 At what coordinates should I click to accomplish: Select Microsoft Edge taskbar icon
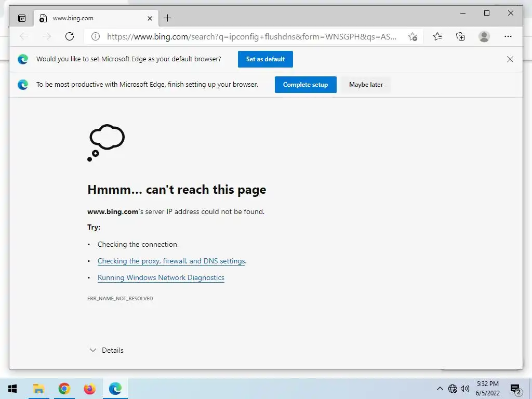point(115,389)
